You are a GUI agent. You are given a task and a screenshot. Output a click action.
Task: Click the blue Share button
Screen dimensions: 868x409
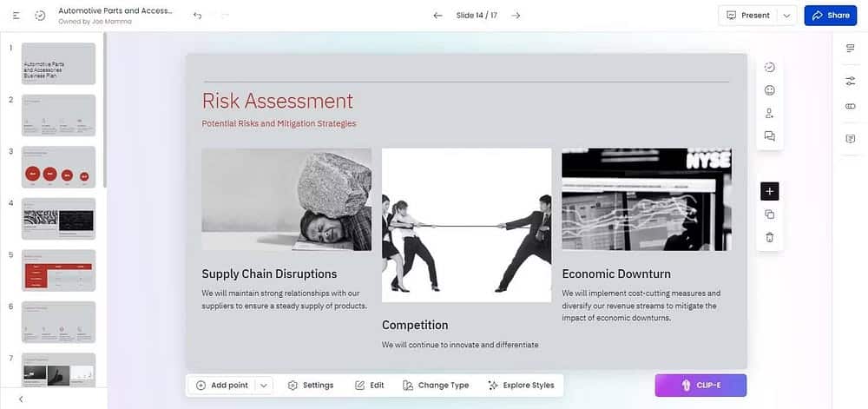click(830, 16)
